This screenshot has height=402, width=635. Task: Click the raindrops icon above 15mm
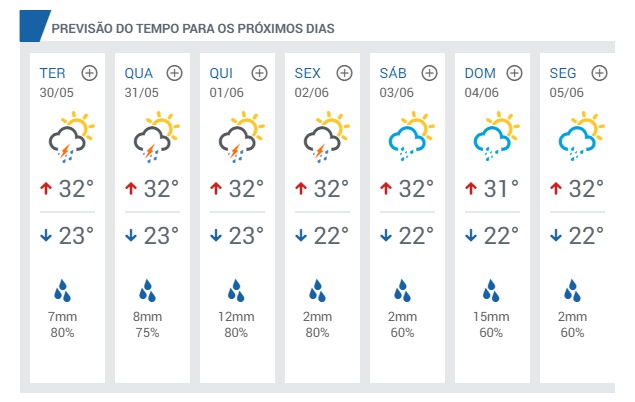pyautogui.click(x=491, y=290)
